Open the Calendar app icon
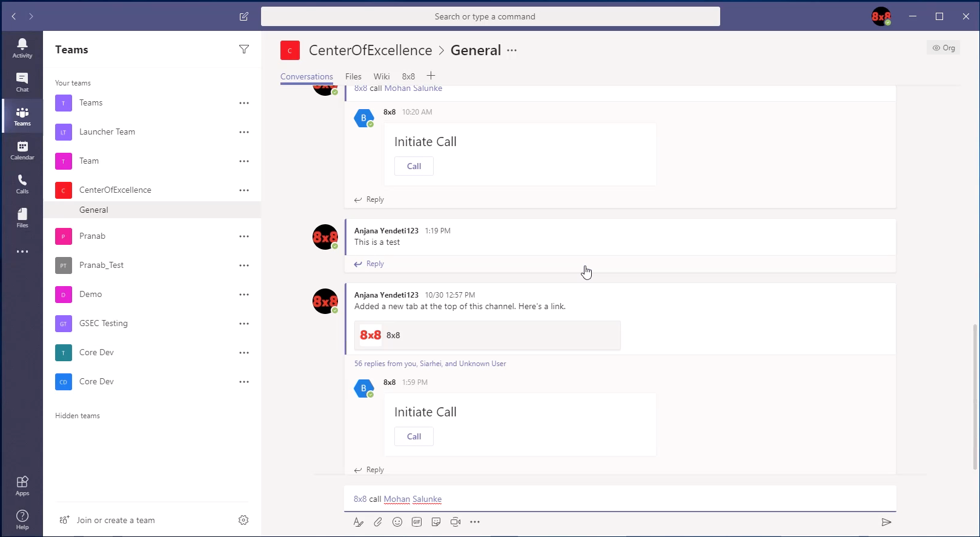 point(22,150)
